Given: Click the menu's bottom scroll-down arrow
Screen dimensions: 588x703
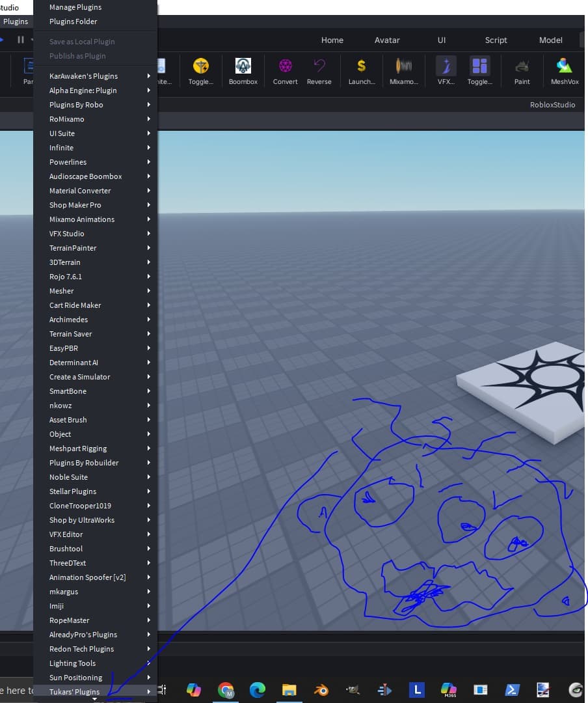Looking at the screenshot, I should pyautogui.click(x=94, y=699).
